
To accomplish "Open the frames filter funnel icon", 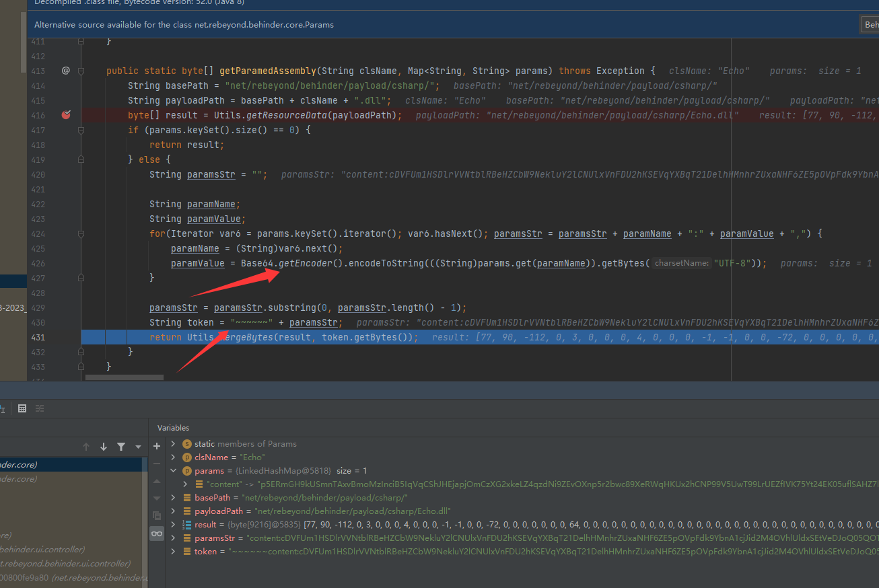I will coord(121,447).
